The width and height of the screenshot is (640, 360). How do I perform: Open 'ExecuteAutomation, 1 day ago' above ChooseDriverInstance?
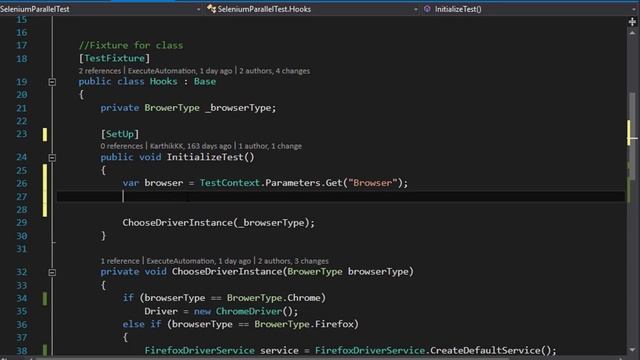199,261
